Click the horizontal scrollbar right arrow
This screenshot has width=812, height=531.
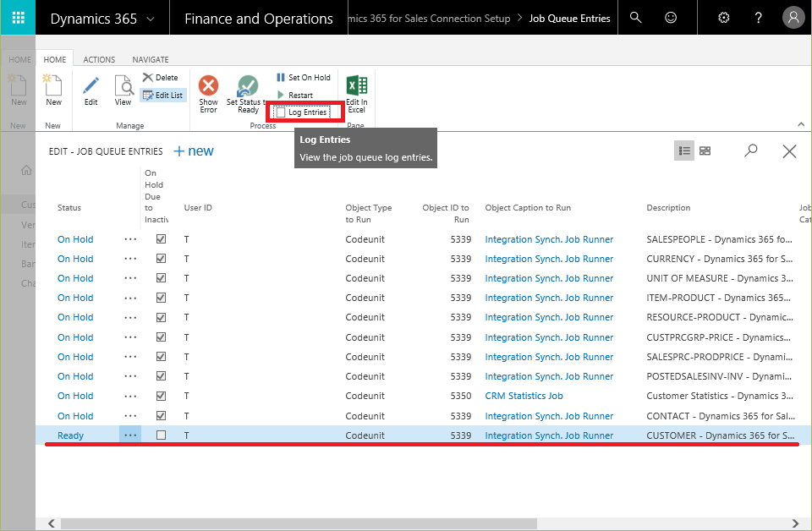point(795,523)
